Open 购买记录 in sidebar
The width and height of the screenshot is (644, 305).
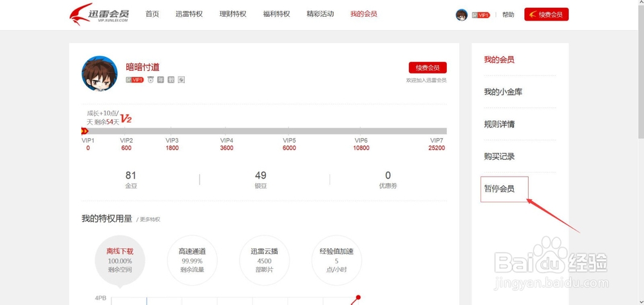[499, 156]
